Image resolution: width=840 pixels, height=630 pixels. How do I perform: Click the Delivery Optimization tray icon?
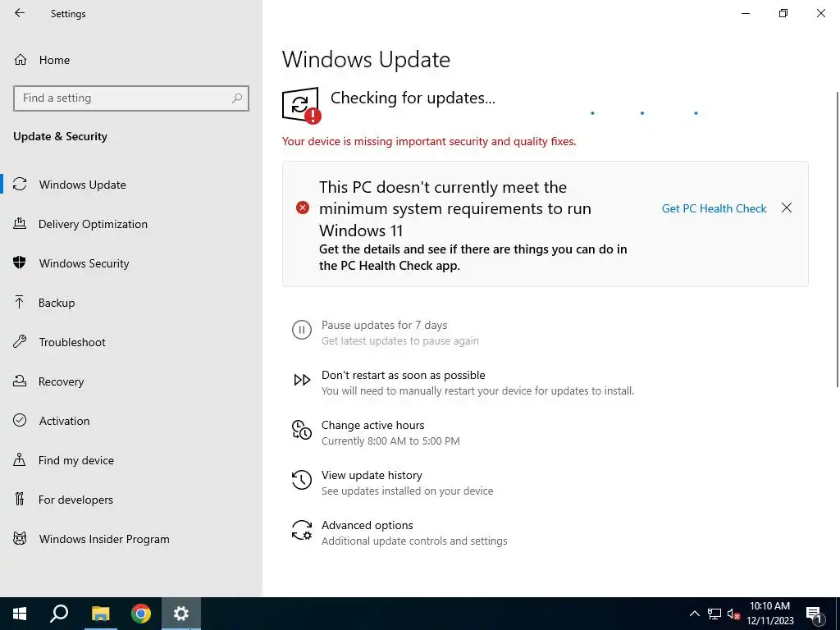point(20,223)
